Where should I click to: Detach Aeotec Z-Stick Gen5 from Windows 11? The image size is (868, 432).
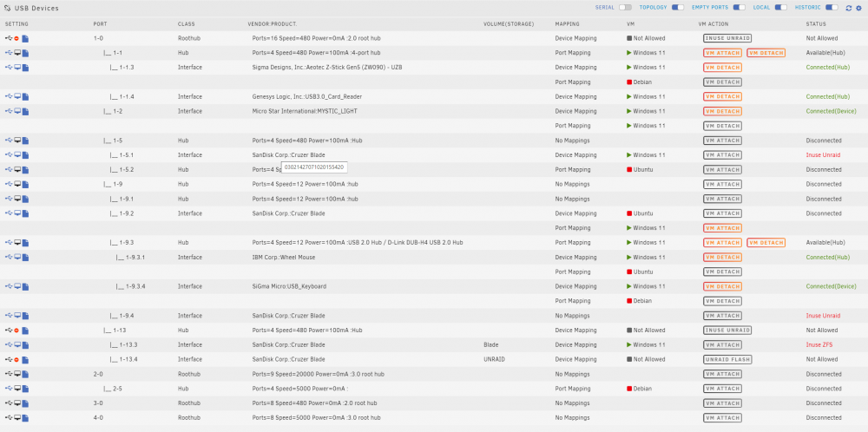pos(722,68)
